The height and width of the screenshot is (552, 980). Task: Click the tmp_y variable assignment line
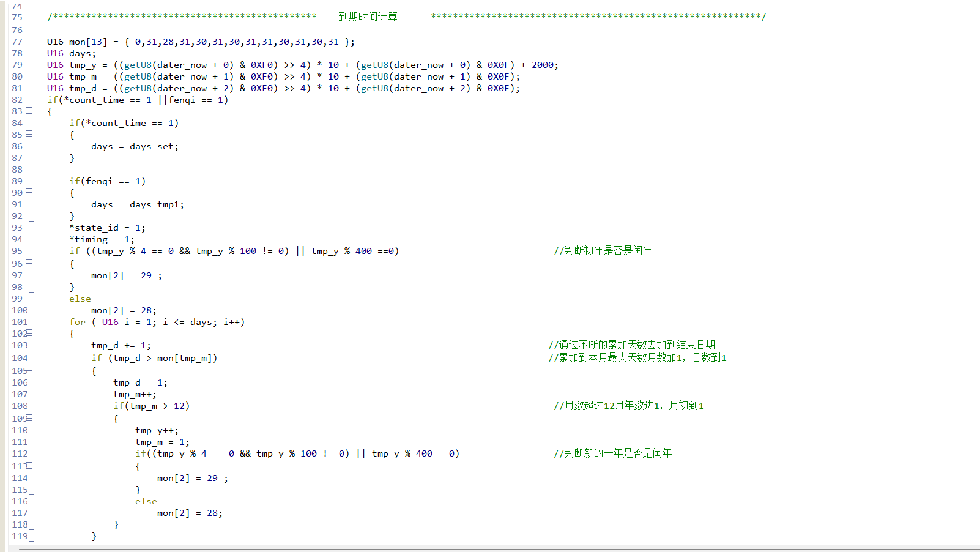[303, 65]
